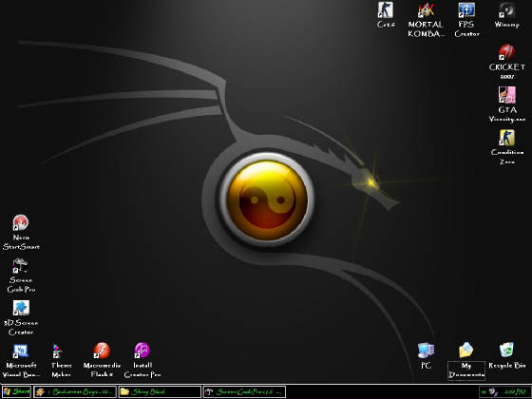Switch to the Shiny Black folder taskbar button
Screen dimensions: 532x399
click(x=160, y=391)
